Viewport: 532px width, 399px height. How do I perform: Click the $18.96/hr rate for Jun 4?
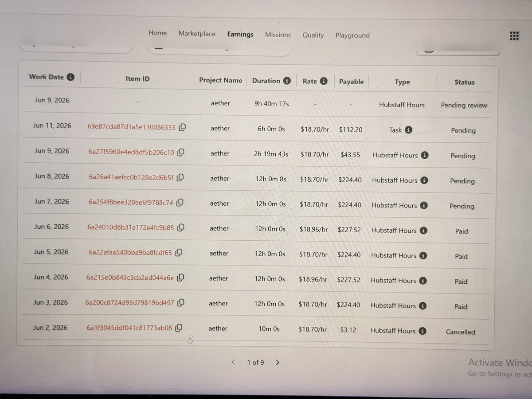point(313,280)
